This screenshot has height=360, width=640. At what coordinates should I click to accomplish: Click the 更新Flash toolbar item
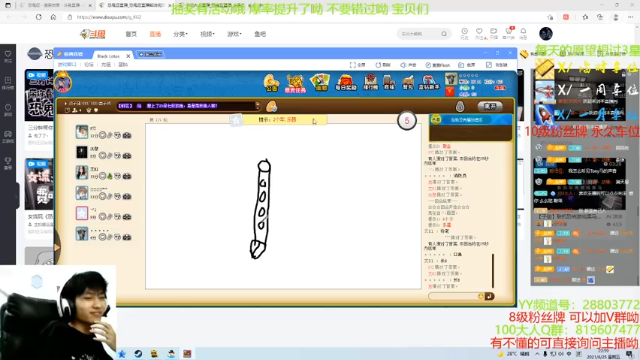[438, 65]
